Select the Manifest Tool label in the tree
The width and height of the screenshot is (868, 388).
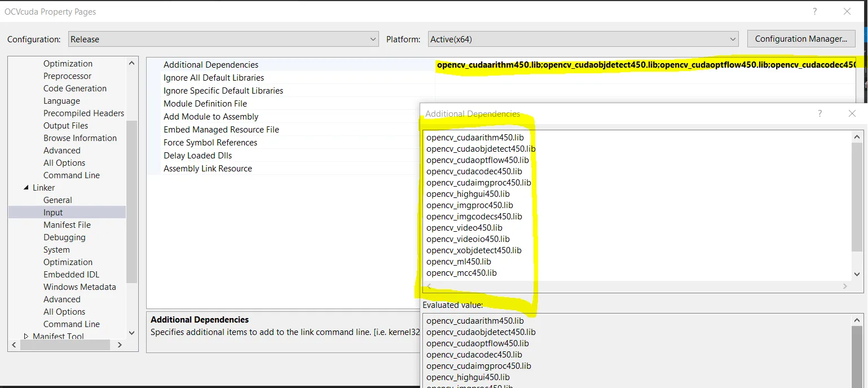click(x=58, y=336)
